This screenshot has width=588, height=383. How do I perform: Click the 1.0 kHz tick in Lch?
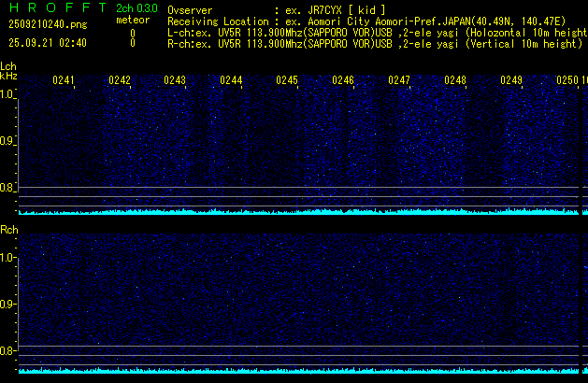(7, 94)
